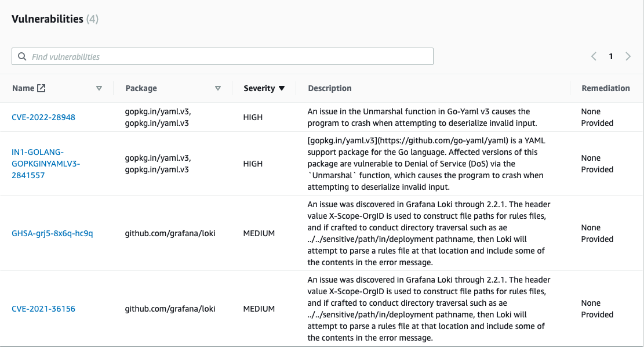Click the Unmarshal description for CVE-2022-28948
The height and width of the screenshot is (347, 644).
[422, 117]
